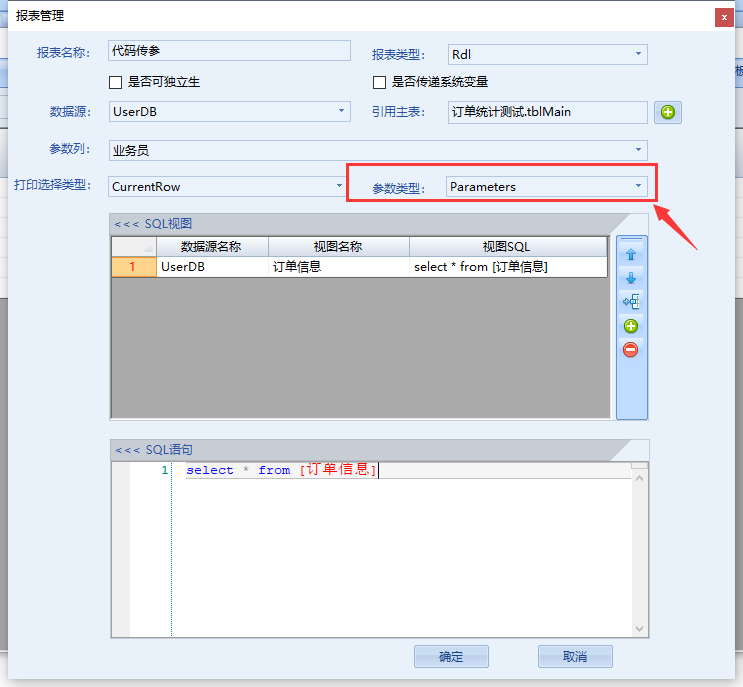
Task: Click the insert SQL view icon
Action: click(631, 302)
